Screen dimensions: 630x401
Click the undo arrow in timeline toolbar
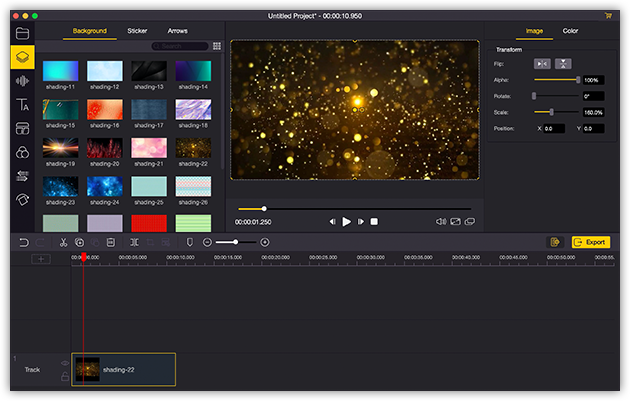[x=24, y=242]
